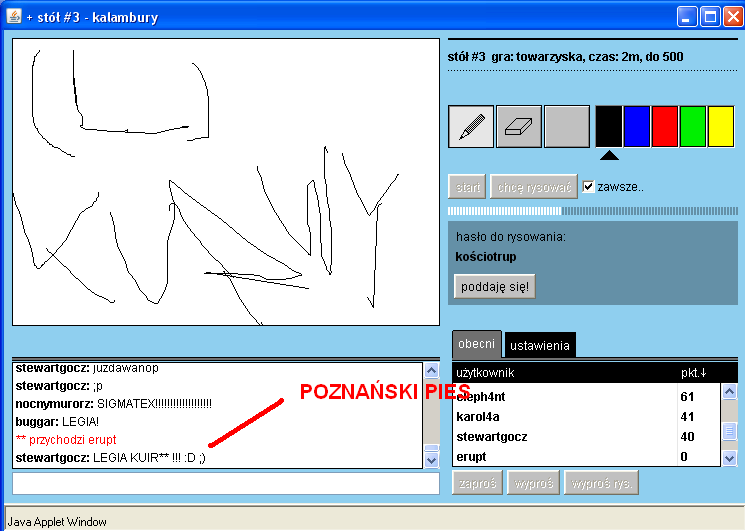
Task: Click chat line '** przychodzi erupt'
Action: point(66,440)
